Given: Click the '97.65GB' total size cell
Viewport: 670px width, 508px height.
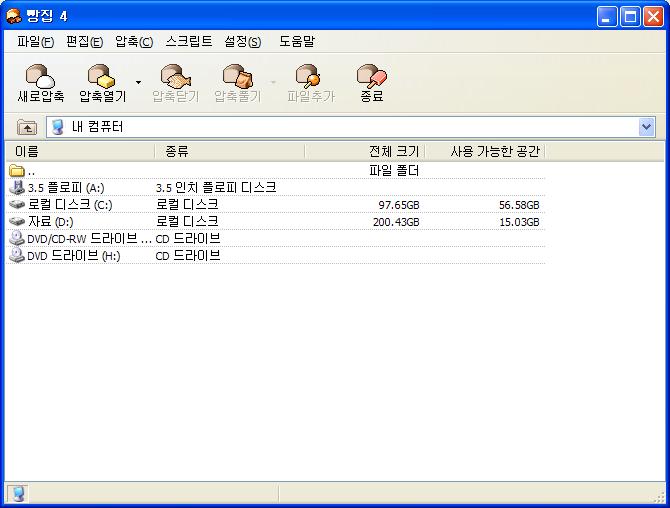Looking at the screenshot, I should (x=399, y=205).
